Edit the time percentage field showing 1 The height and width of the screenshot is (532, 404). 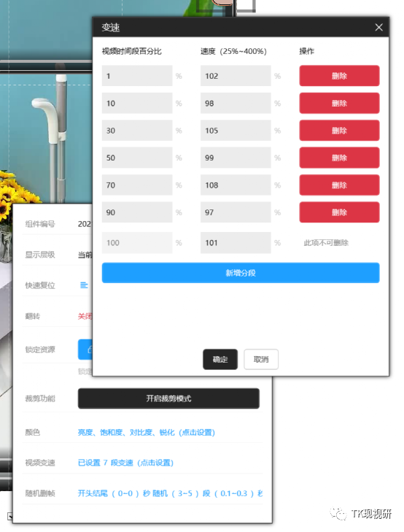pyautogui.click(x=137, y=76)
